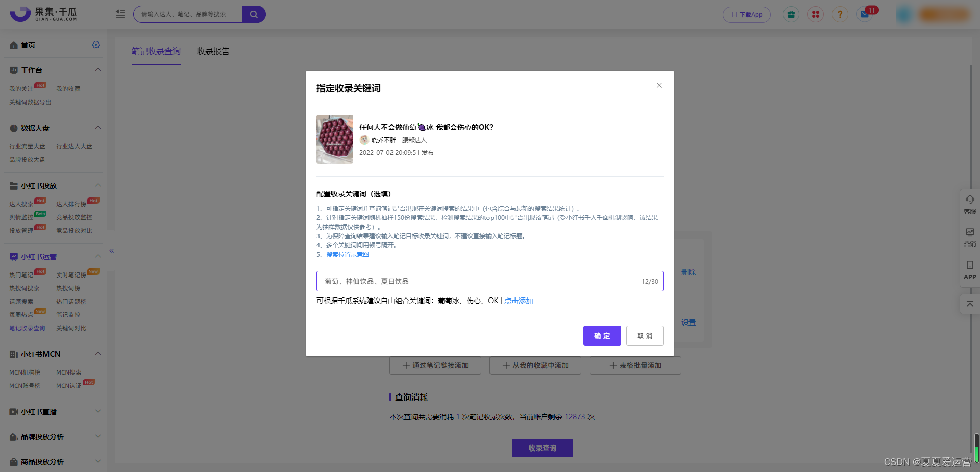The image size is (980, 472).
Task: Switch to 笔记收录查询 tab
Action: (156, 51)
